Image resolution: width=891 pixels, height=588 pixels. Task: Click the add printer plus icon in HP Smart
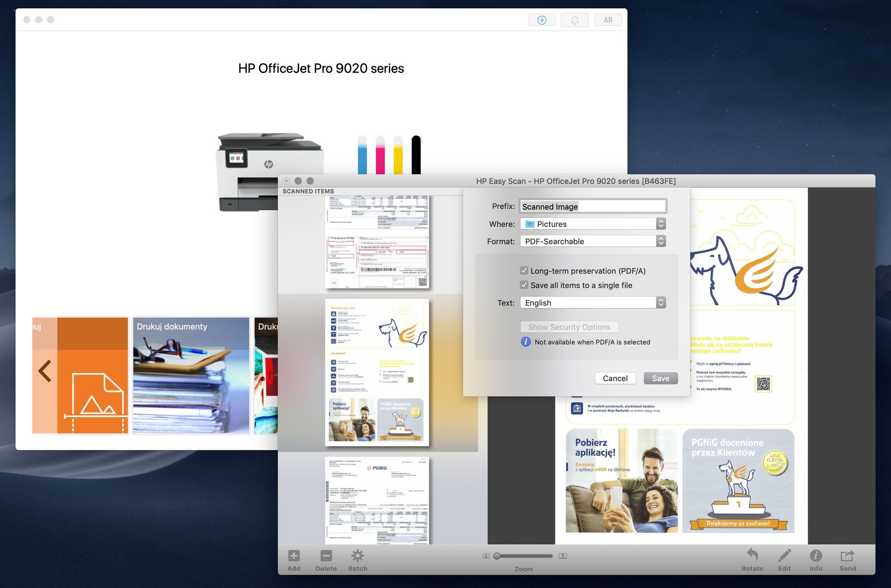click(542, 20)
